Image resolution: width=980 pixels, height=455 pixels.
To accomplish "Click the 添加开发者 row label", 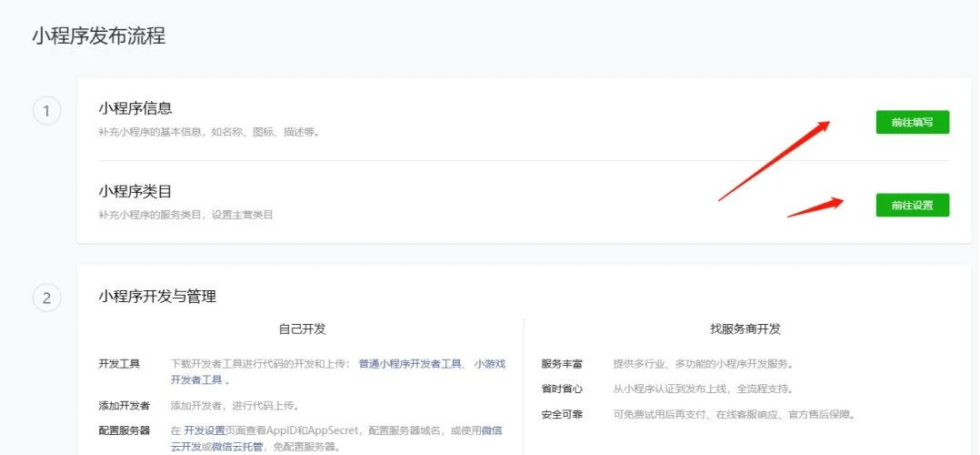I will pyautogui.click(x=125, y=406).
